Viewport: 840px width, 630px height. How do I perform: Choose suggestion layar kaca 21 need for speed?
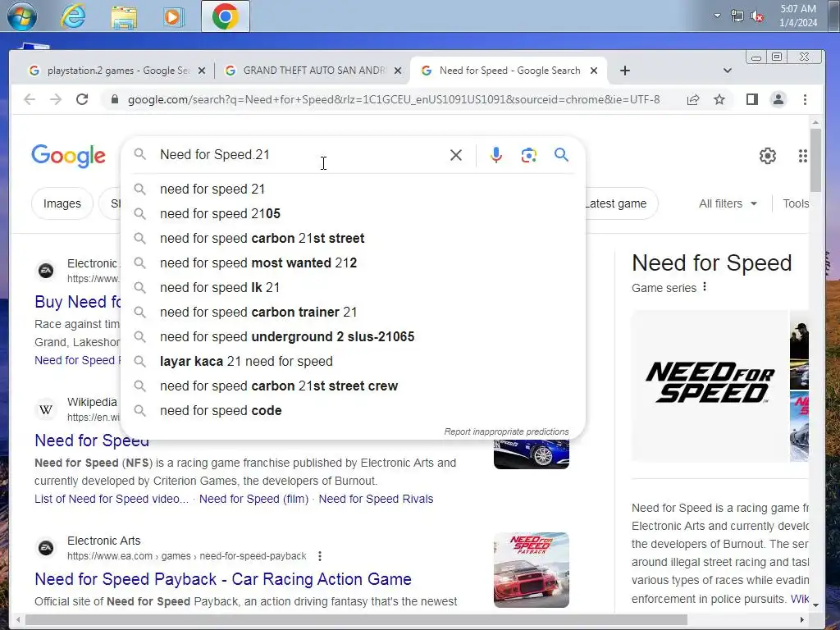[x=353, y=362]
